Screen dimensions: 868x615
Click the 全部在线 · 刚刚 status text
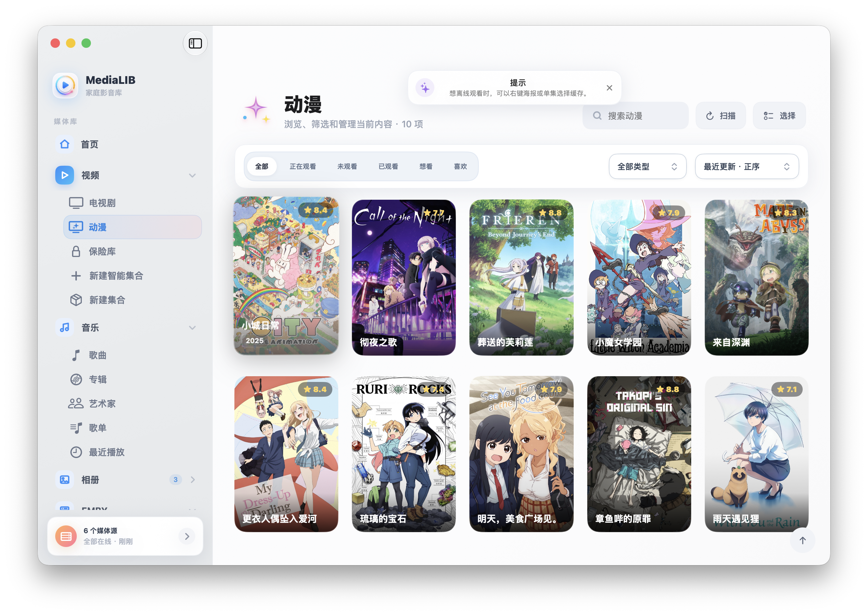108,542
